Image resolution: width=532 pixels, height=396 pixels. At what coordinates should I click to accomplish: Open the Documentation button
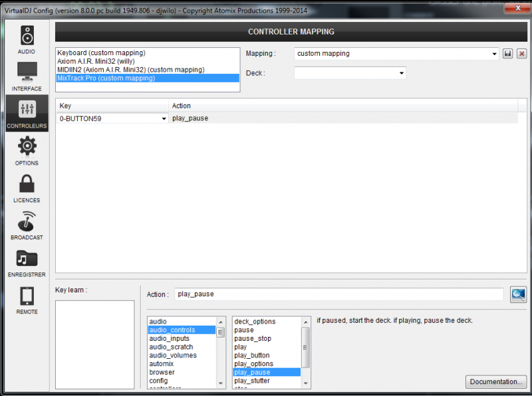pyautogui.click(x=495, y=382)
